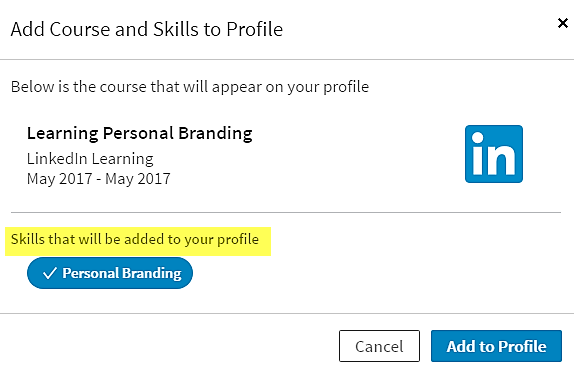Click the 'in' letters of the LinkedIn logo

[494, 154]
